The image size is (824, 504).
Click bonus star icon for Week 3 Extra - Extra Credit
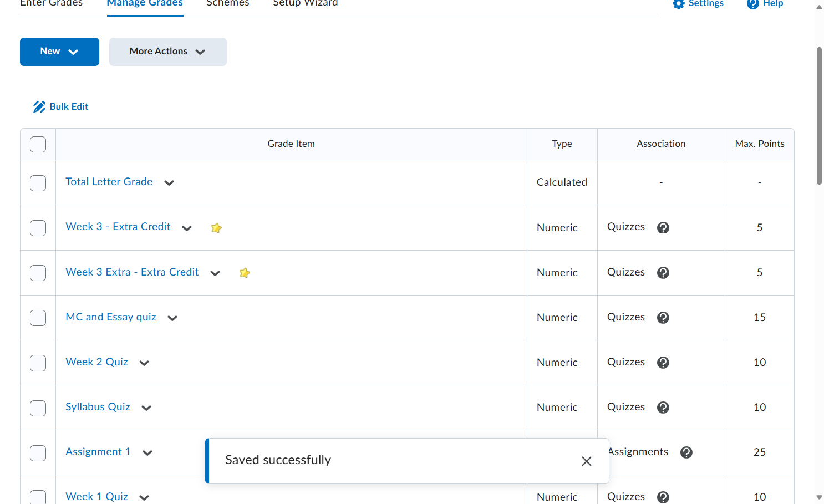pyautogui.click(x=245, y=273)
